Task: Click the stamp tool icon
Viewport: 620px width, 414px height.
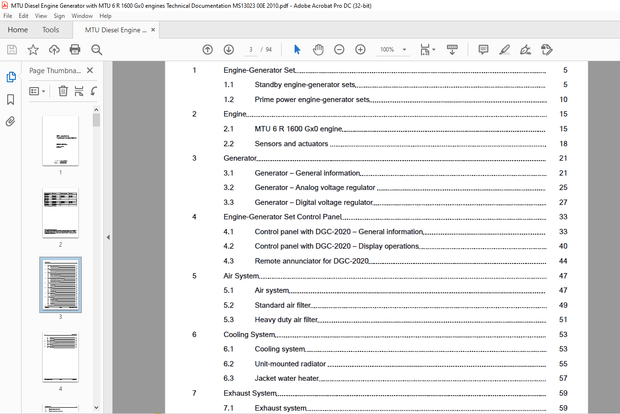Action: coord(546,49)
